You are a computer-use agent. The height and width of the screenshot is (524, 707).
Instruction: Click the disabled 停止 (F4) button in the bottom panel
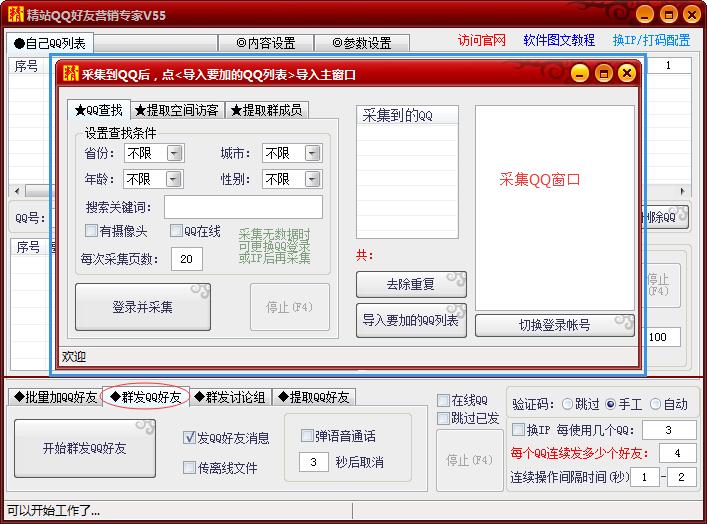469,460
